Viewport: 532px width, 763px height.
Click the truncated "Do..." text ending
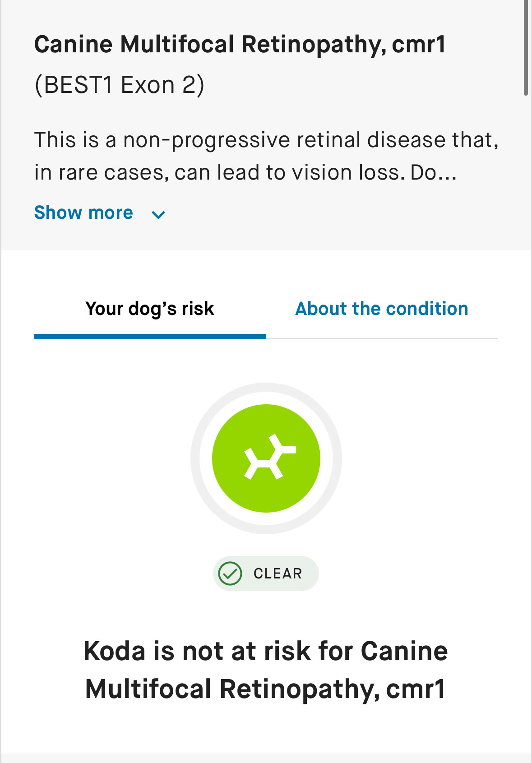[x=433, y=172]
